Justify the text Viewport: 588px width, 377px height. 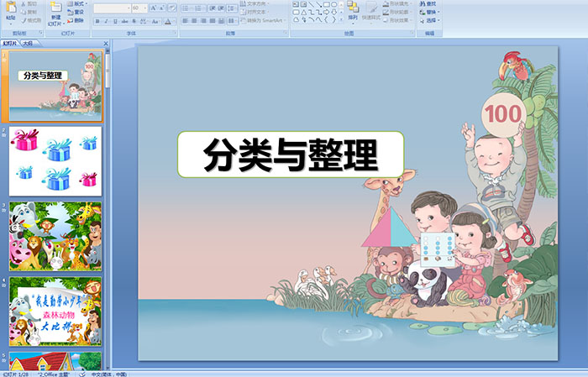[x=213, y=21]
